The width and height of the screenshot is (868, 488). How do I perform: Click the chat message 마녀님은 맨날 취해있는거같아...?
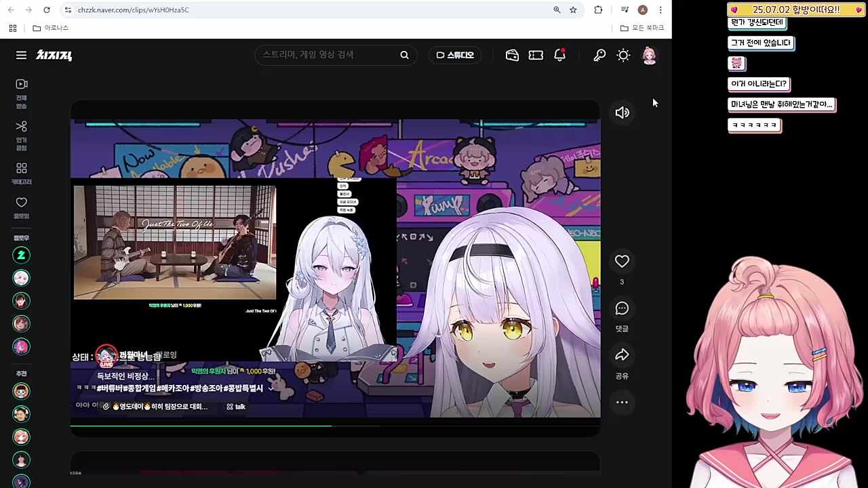[x=781, y=104]
